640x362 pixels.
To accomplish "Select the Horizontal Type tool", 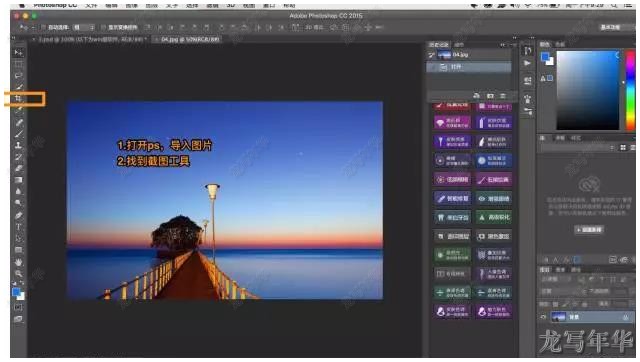I will pyautogui.click(x=18, y=227).
